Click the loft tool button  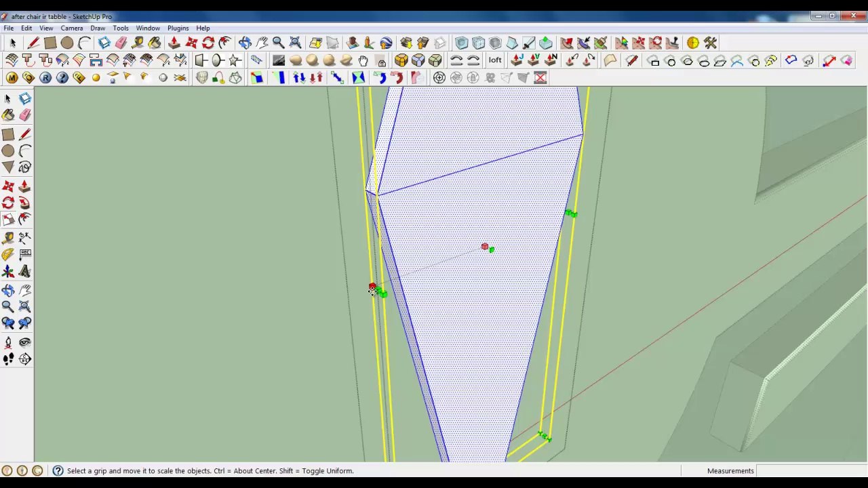coord(495,60)
